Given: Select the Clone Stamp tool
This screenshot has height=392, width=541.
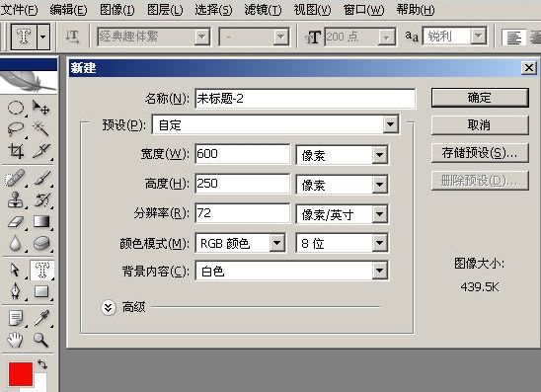Looking at the screenshot, I should [16, 199].
